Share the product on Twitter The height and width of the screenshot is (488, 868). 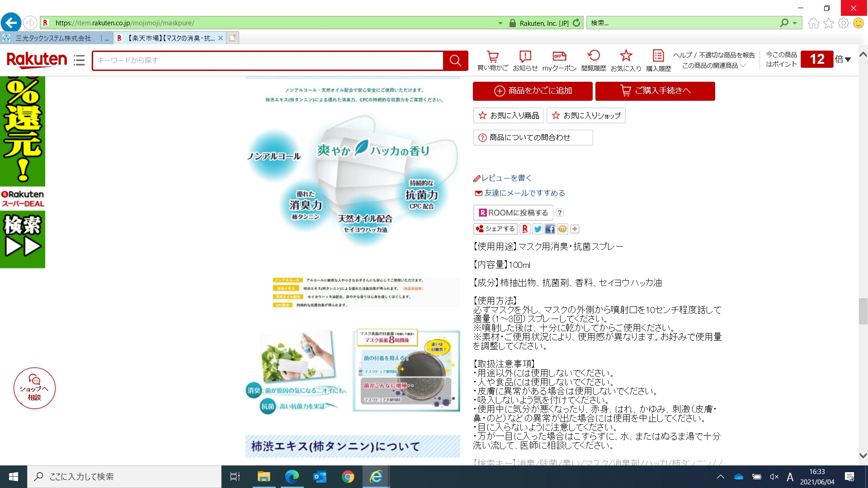(x=538, y=229)
